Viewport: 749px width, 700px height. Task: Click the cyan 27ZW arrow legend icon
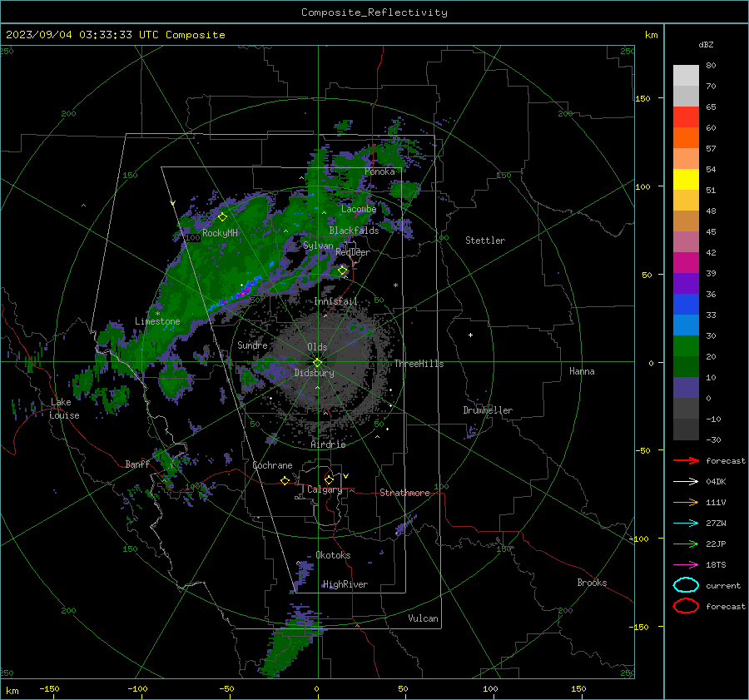pos(686,524)
